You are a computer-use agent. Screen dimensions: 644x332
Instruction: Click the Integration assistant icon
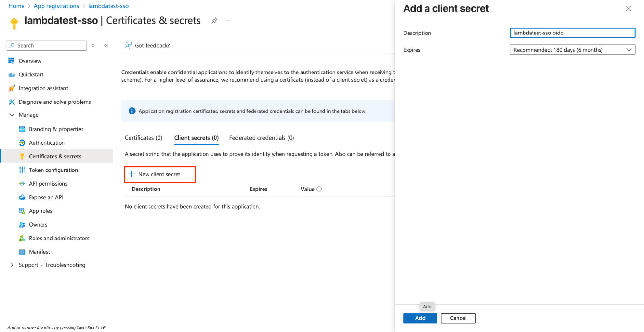pyautogui.click(x=12, y=88)
